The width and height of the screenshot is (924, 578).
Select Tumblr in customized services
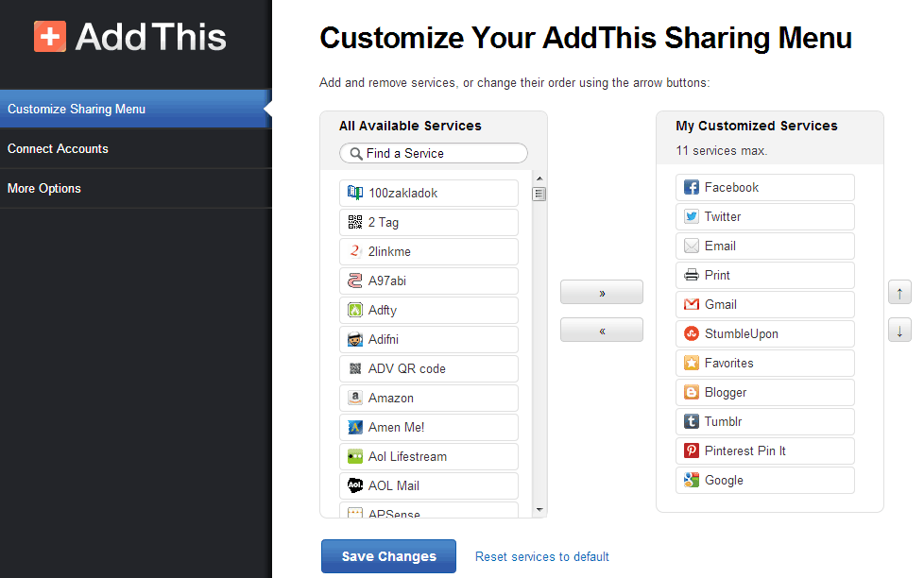point(765,421)
